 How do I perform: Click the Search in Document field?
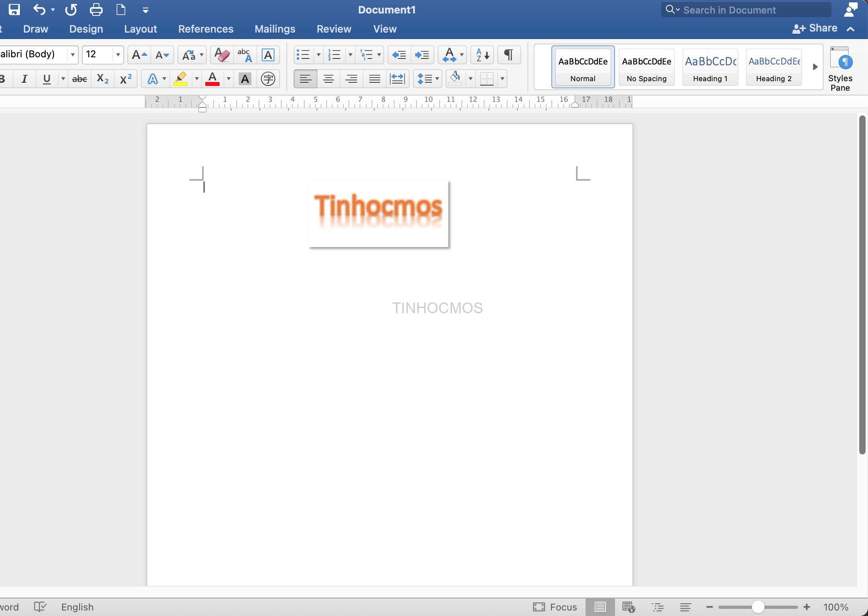point(746,10)
